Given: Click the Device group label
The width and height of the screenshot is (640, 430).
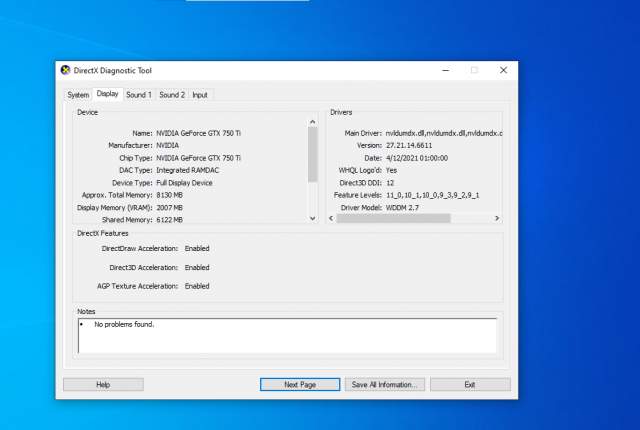Looking at the screenshot, I should tap(87, 112).
